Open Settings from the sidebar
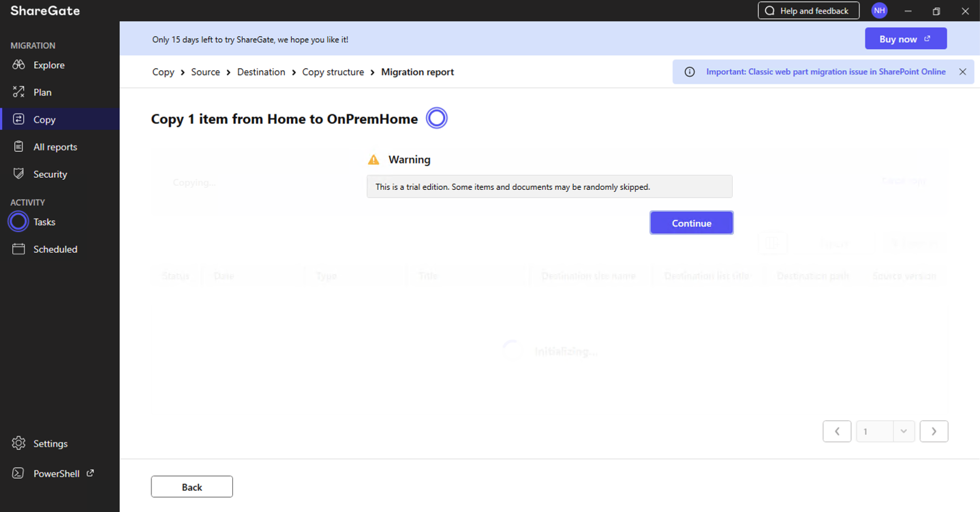The height and width of the screenshot is (512, 980). click(50, 444)
